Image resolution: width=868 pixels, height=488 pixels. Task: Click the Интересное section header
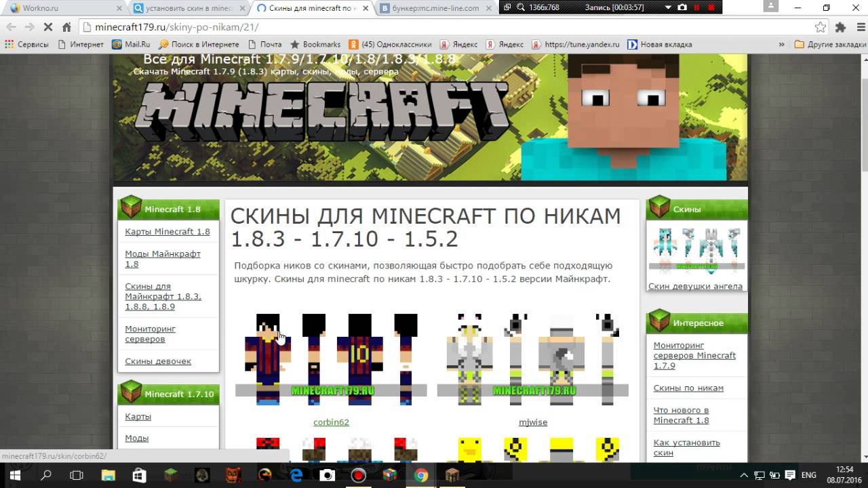pos(697,323)
